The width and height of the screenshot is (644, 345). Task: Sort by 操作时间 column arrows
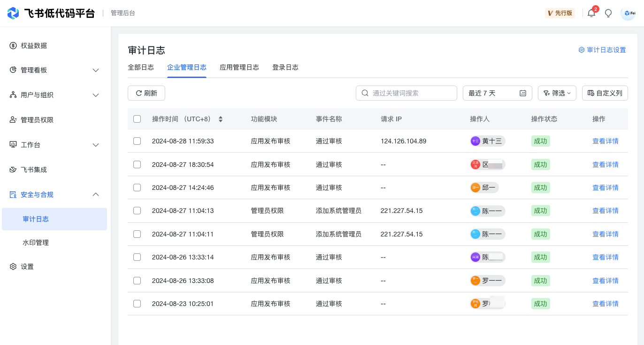pyautogui.click(x=221, y=119)
